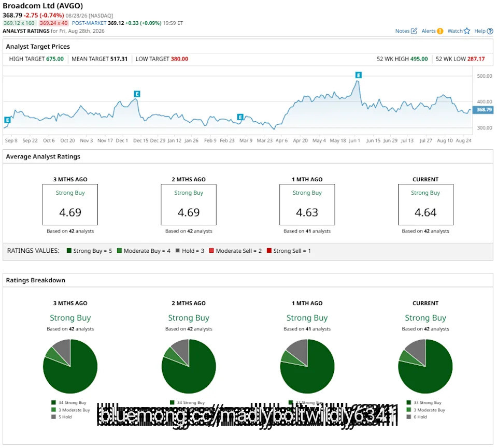Click the Hold gray legend square
The height and width of the screenshot is (448, 497).
coord(177,250)
